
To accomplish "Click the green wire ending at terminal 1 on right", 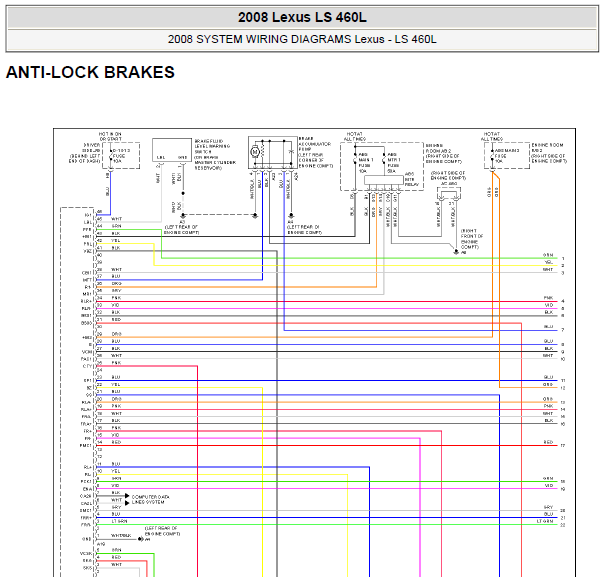I will 358,258.
